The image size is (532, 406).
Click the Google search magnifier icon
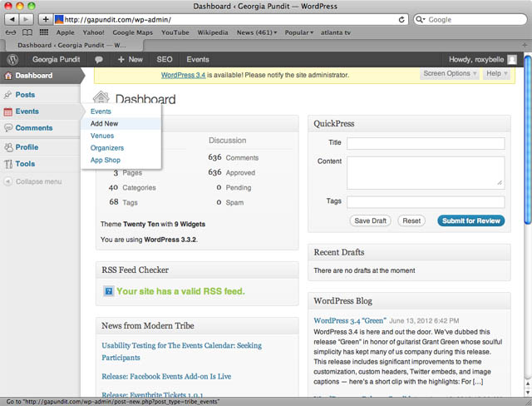(420, 19)
